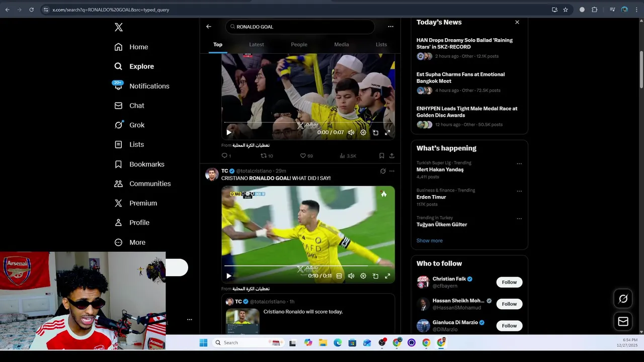The height and width of the screenshot is (362, 644).
Task: Open @totalcristiano handle on the 29m post
Action: point(254,171)
